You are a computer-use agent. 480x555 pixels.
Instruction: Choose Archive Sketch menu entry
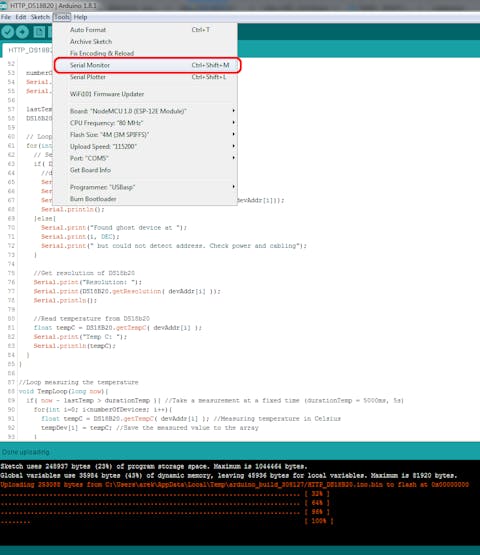[145, 41]
